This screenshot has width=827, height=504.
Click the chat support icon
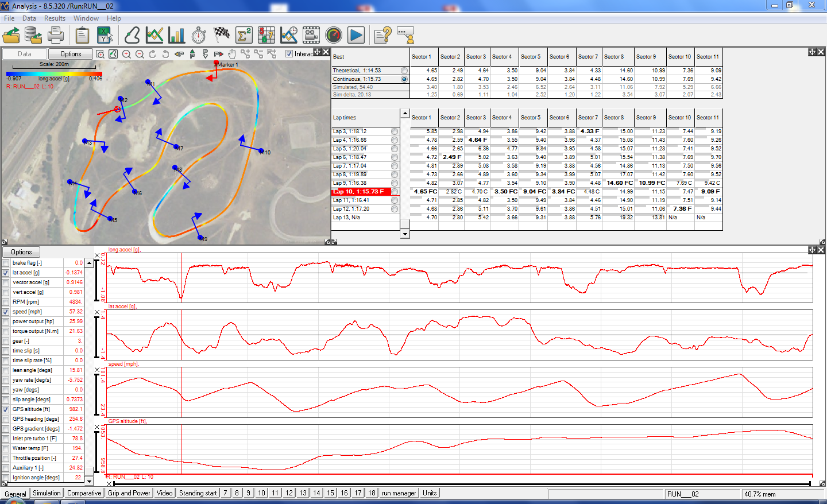pos(405,36)
